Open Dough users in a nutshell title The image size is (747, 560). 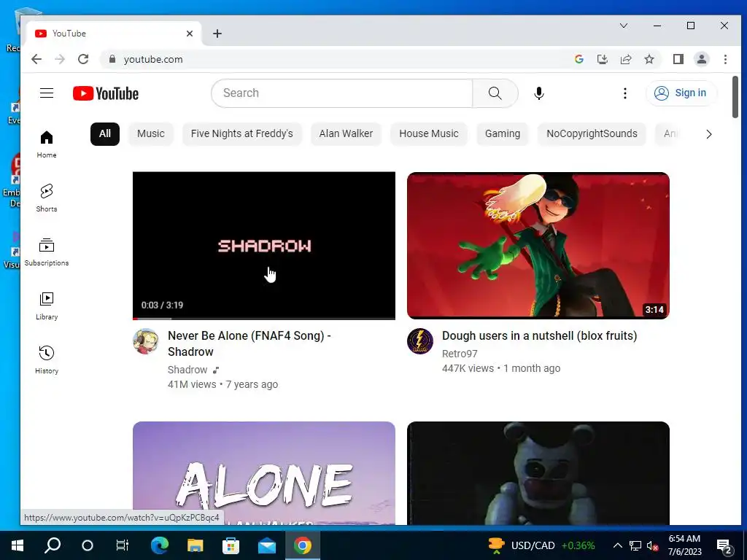click(539, 335)
